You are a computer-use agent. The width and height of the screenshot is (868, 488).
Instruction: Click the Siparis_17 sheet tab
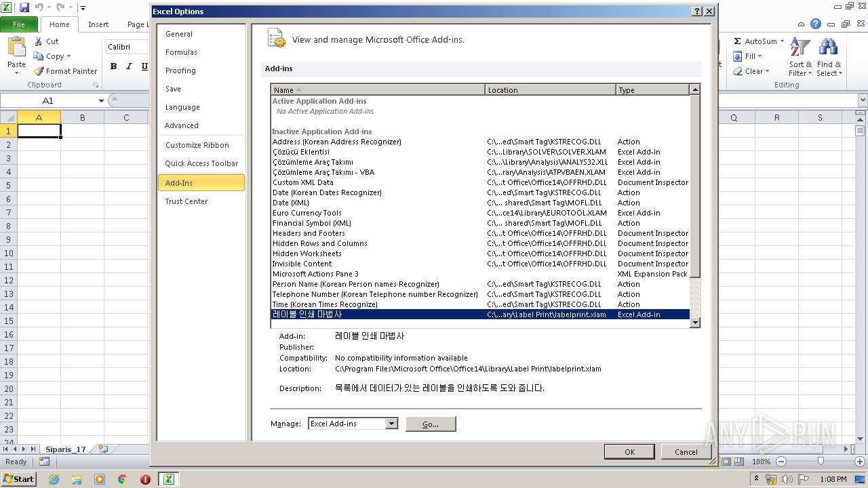click(66, 449)
